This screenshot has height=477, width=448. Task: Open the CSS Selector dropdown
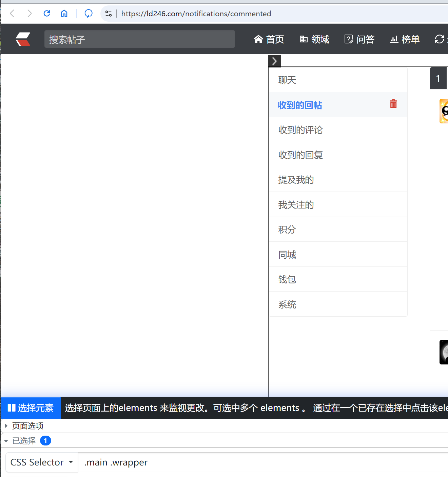42,462
